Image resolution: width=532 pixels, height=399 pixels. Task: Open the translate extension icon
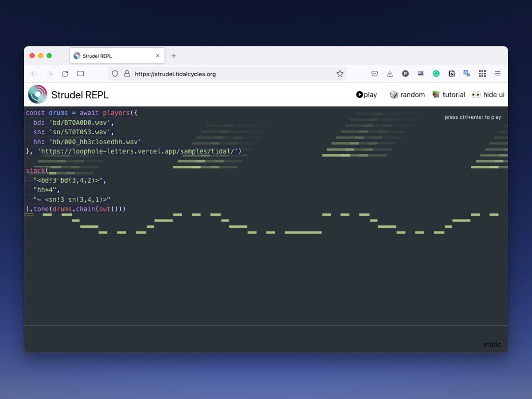[x=467, y=74]
